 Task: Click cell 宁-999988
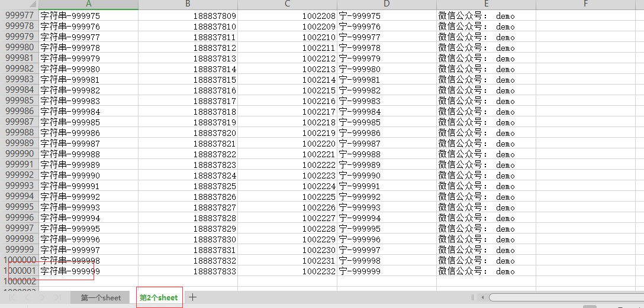387,154
